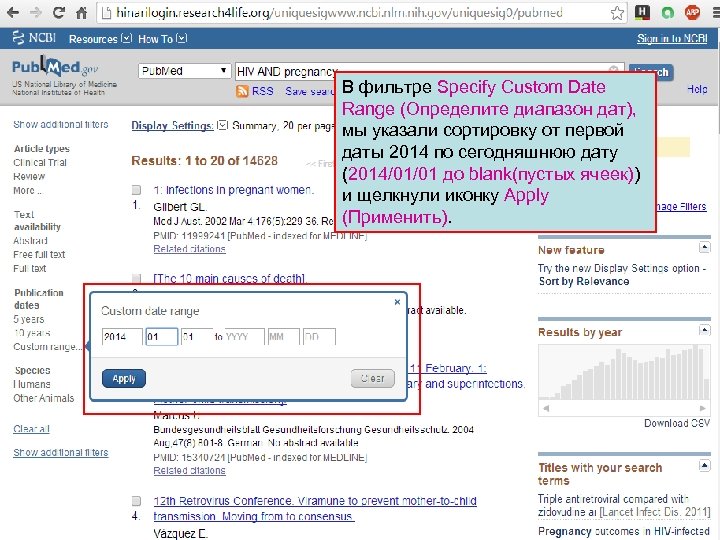This screenshot has width=720, height=540.
Task: Click end day DD field
Action: tap(320, 337)
